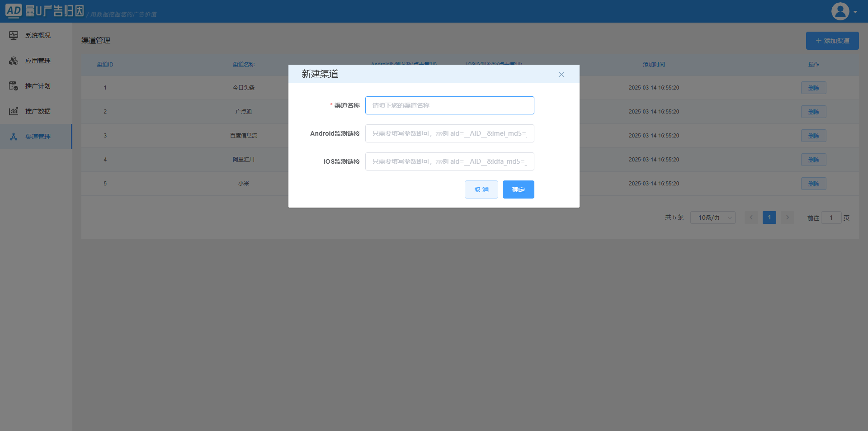
Task: Go to 应用管理 menu item
Action: coord(36,61)
